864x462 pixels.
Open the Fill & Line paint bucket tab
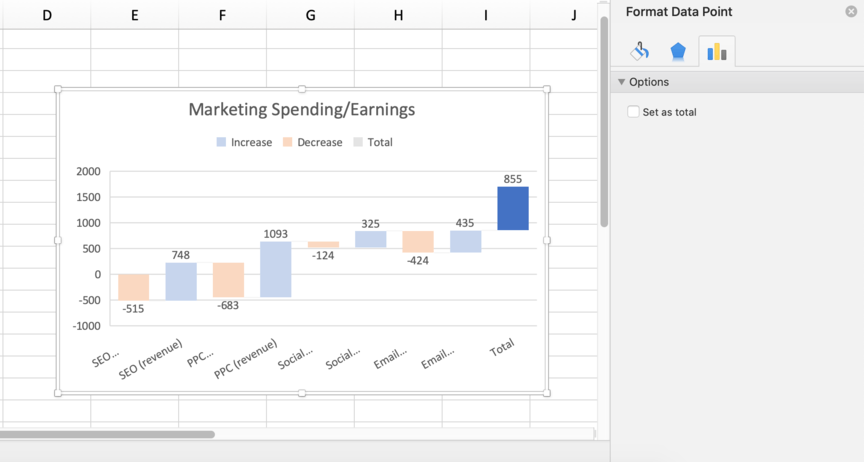coord(640,52)
